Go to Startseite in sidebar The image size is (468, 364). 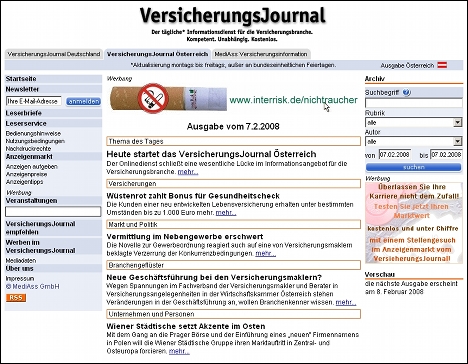tap(21, 79)
